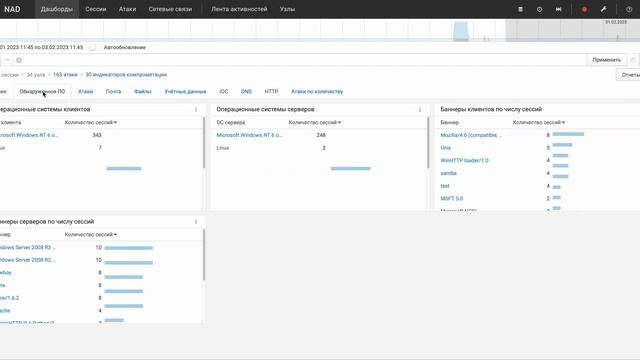Open Узлы in top navigation

click(x=287, y=9)
